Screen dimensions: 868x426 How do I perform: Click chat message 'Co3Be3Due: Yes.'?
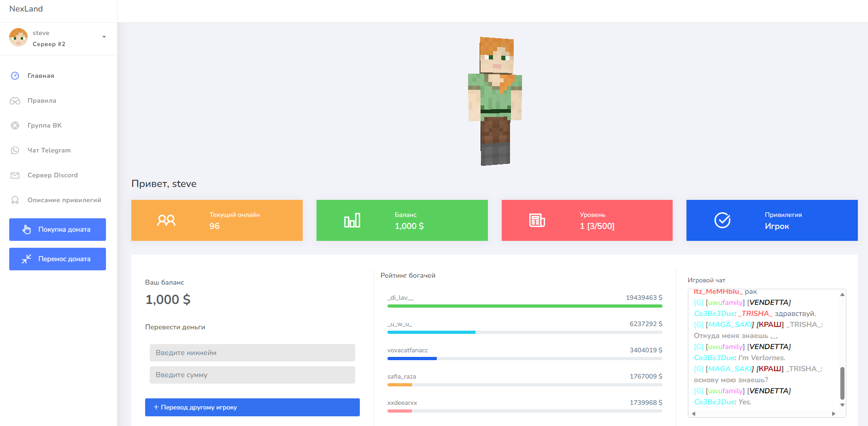(722, 402)
